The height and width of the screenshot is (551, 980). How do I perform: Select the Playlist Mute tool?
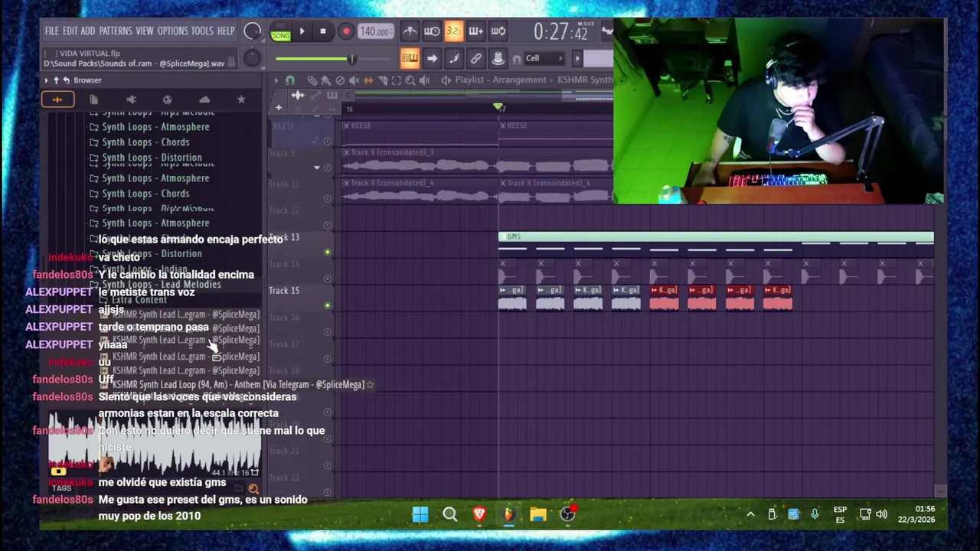(354, 80)
